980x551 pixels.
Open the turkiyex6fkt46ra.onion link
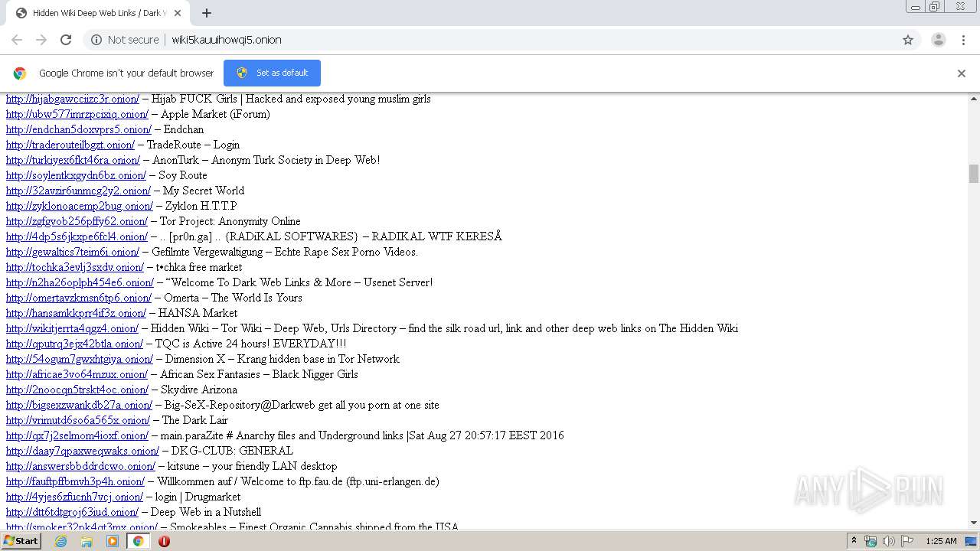point(73,160)
